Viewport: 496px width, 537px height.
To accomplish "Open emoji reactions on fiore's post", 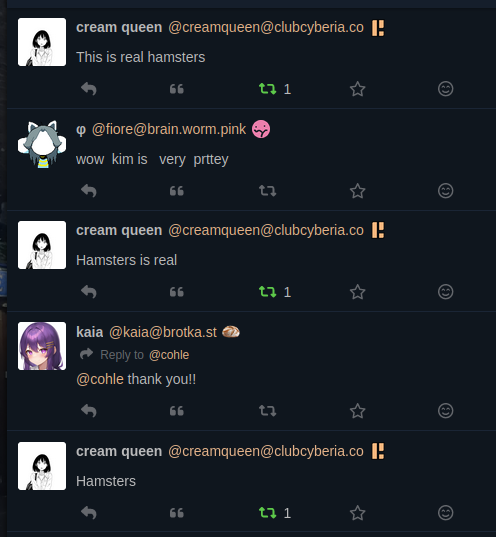I will pos(445,191).
